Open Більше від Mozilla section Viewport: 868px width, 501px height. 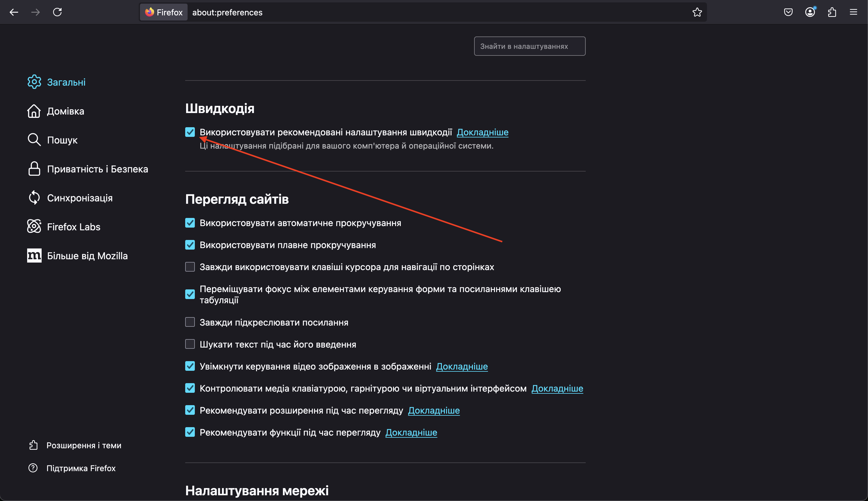point(87,256)
